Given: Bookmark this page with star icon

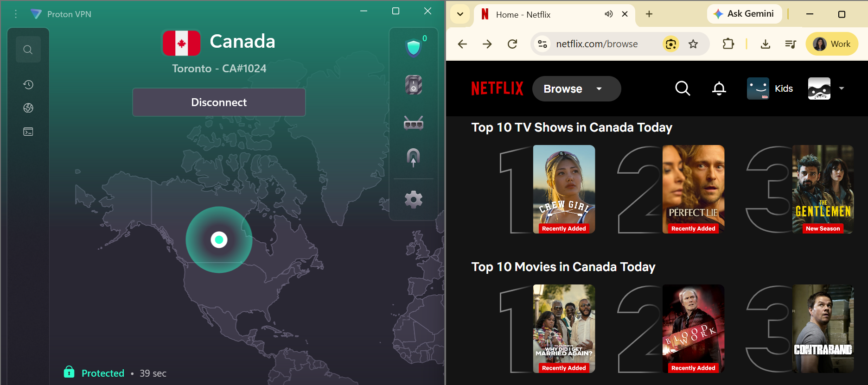Looking at the screenshot, I should click(693, 44).
